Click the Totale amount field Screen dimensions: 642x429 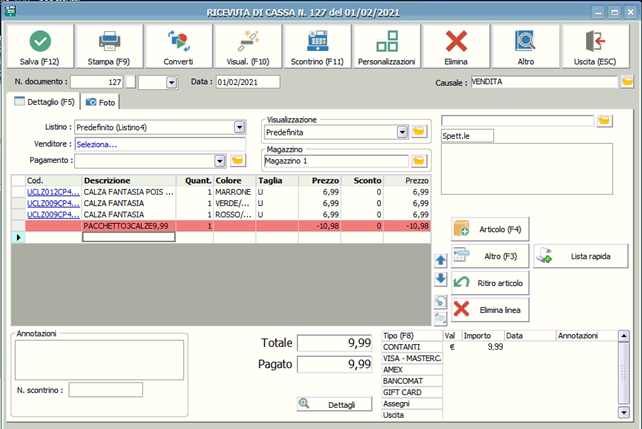(x=335, y=343)
